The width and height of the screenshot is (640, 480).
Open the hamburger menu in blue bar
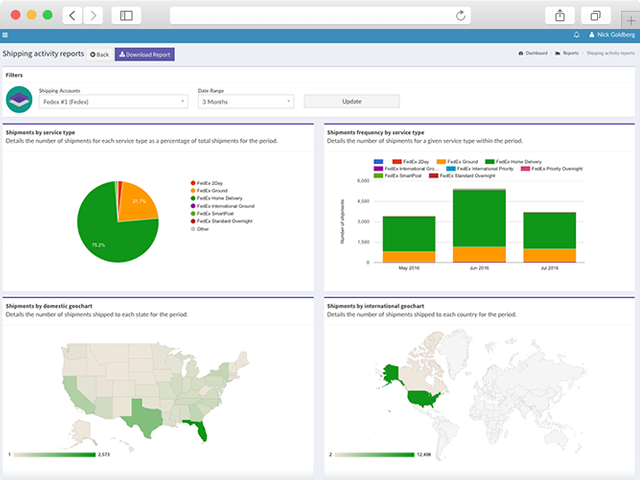[5, 35]
